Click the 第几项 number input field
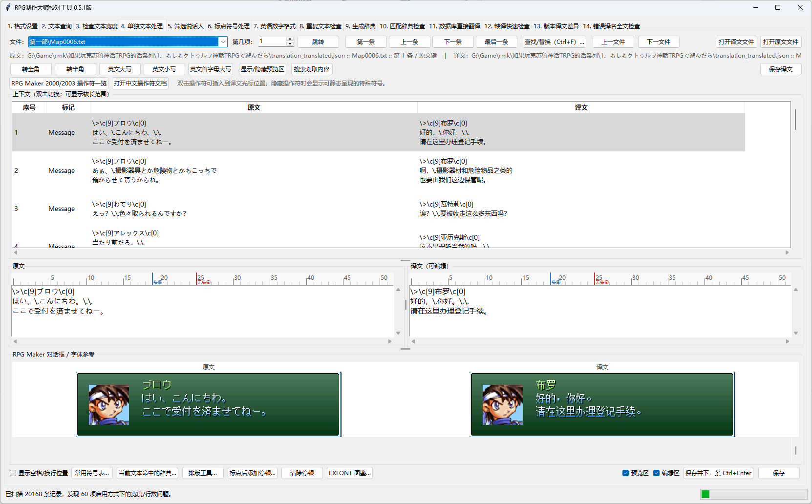Image resolution: width=812 pixels, height=504 pixels. click(272, 42)
